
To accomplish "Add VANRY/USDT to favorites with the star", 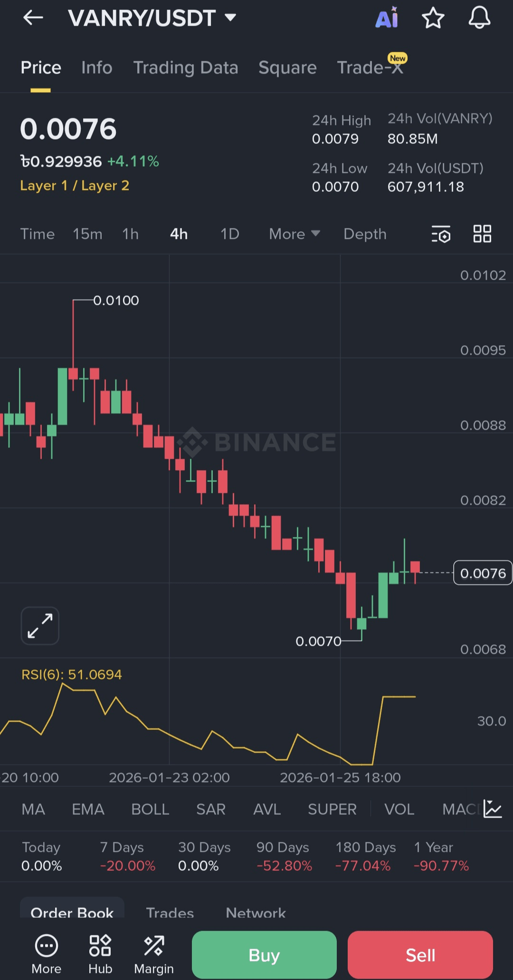I will [x=433, y=18].
